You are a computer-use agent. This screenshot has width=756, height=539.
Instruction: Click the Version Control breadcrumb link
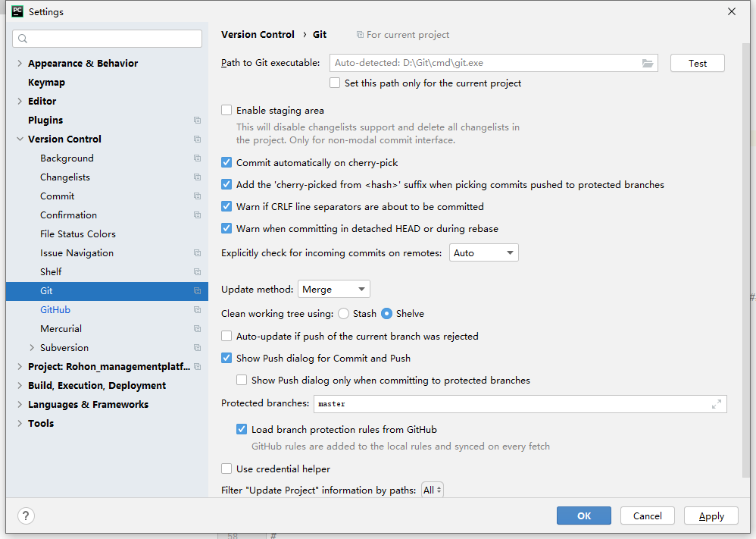click(258, 35)
